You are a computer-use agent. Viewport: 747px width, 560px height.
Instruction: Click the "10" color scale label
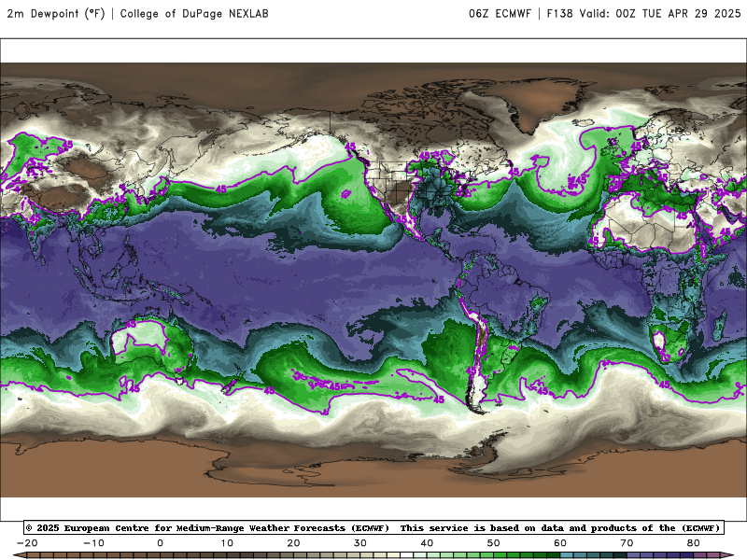(227, 543)
